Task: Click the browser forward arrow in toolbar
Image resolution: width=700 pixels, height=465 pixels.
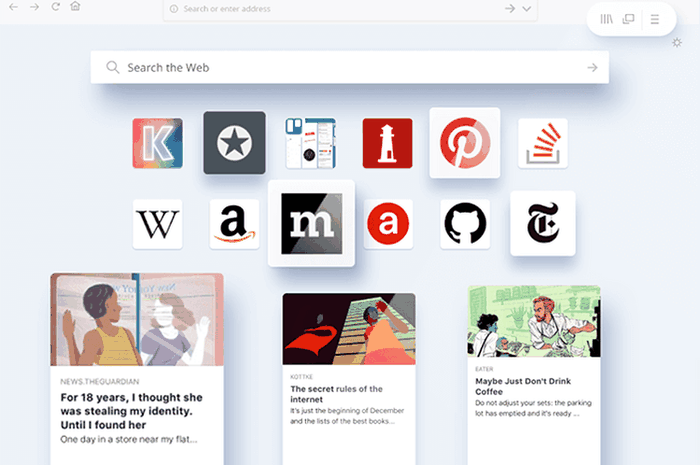Action: (x=34, y=7)
